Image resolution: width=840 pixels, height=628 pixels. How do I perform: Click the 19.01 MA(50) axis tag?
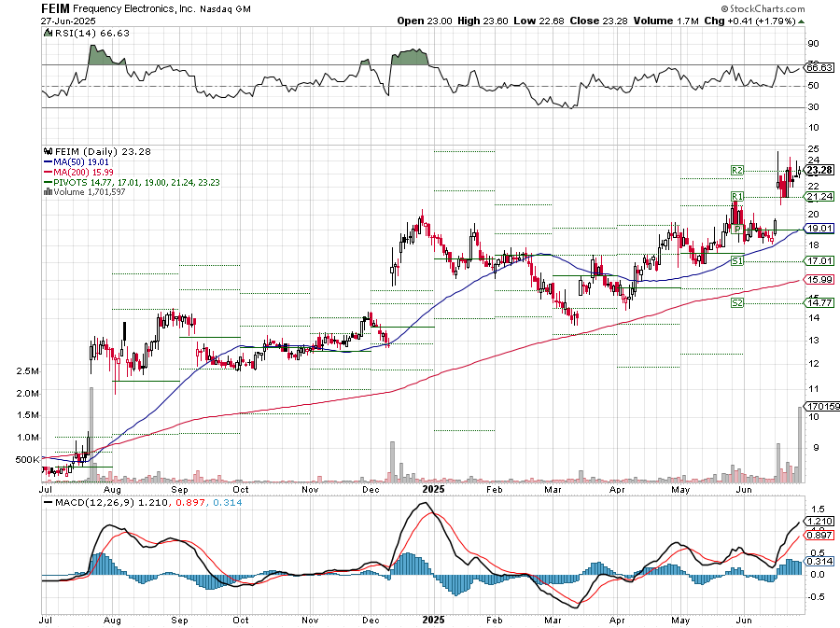click(x=819, y=228)
